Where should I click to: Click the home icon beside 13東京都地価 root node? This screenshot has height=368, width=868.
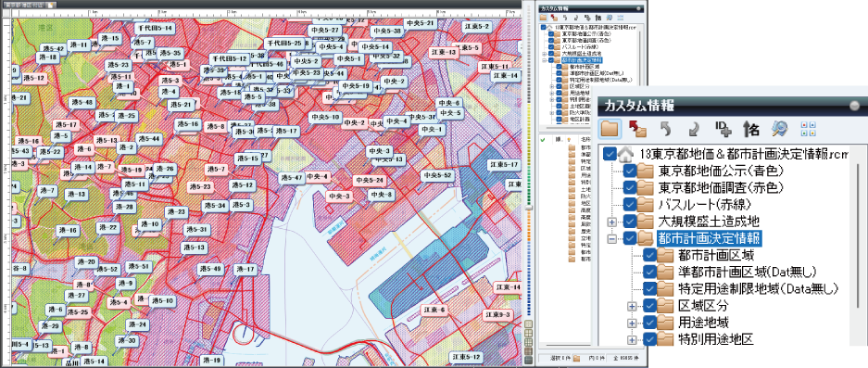coord(625,154)
